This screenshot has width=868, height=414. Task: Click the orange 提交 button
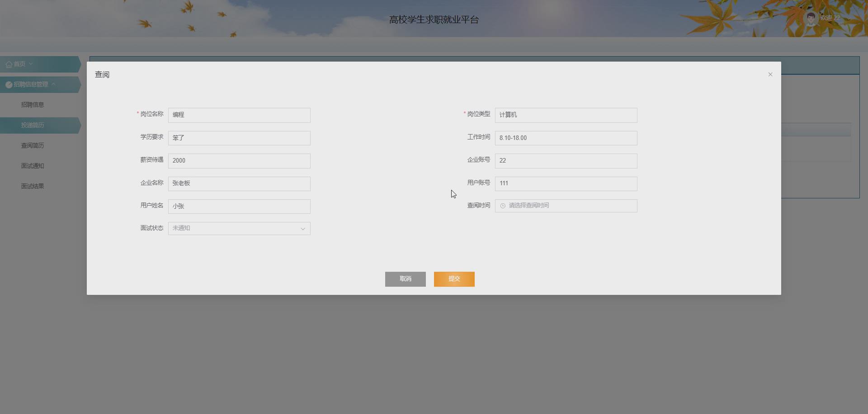454,279
